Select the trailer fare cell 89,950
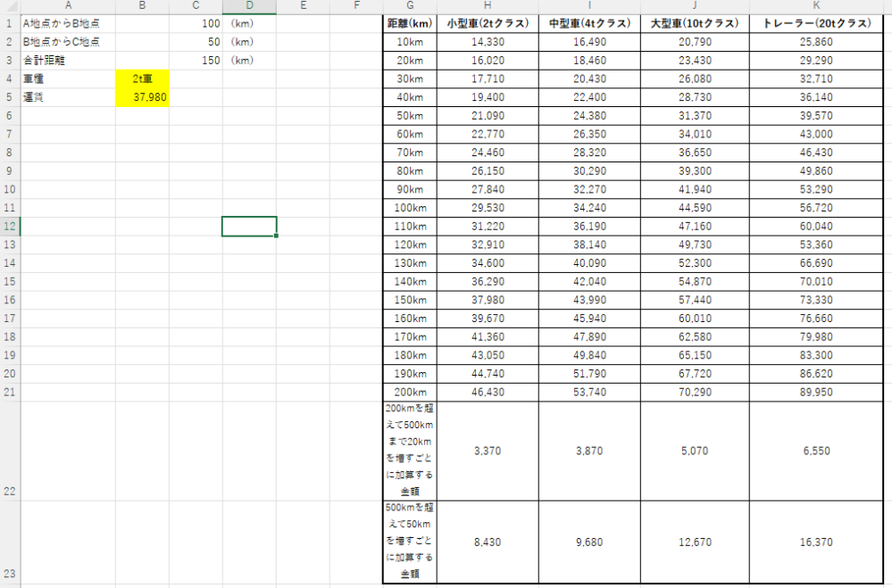 click(819, 391)
